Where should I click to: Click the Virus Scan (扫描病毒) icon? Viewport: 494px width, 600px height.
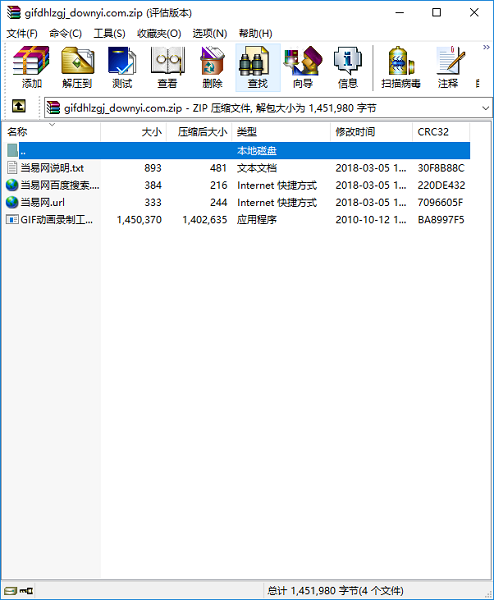[x=401, y=68]
